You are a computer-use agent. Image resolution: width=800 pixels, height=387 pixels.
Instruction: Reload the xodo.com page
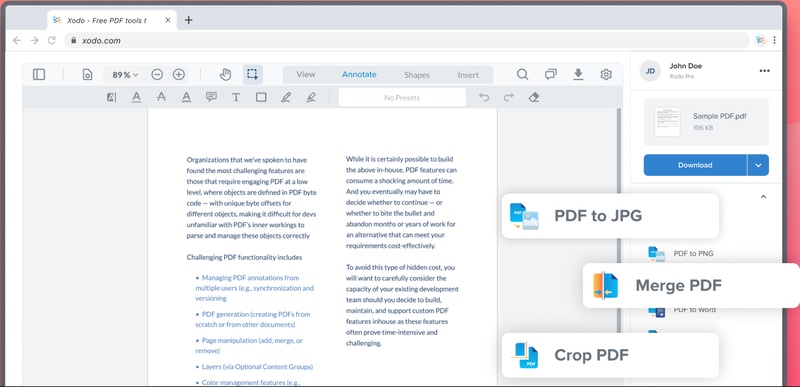[x=52, y=40]
